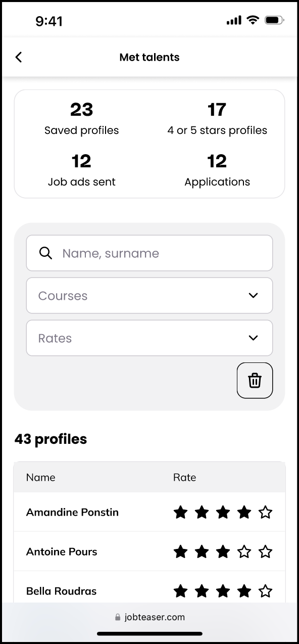Open the Courses dropdown
The height and width of the screenshot is (644, 299).
click(x=149, y=295)
